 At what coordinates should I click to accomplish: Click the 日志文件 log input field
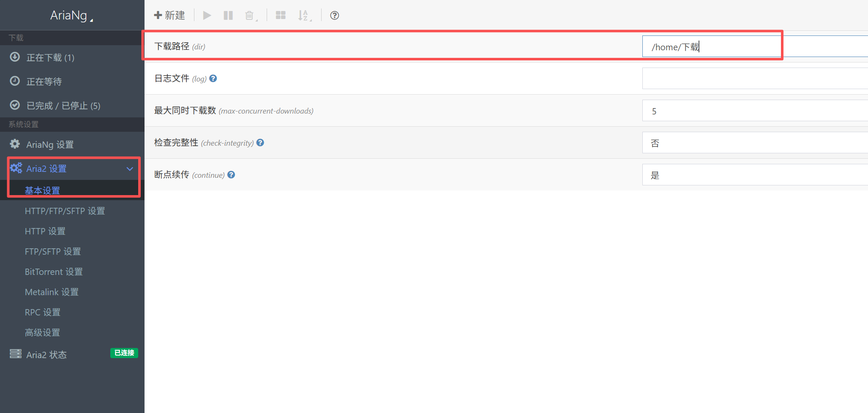pyautogui.click(x=755, y=79)
